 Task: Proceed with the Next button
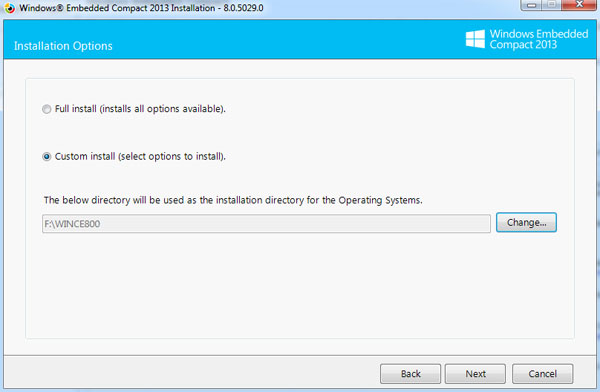(x=475, y=374)
